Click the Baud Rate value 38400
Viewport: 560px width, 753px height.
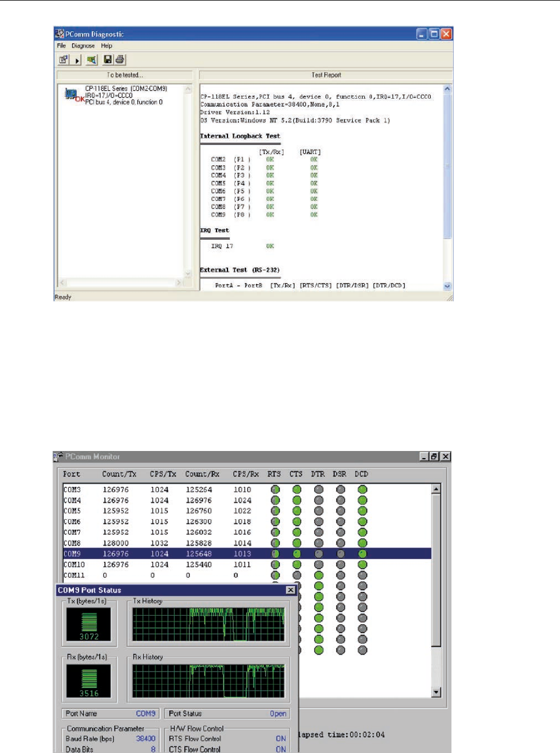pos(145,739)
